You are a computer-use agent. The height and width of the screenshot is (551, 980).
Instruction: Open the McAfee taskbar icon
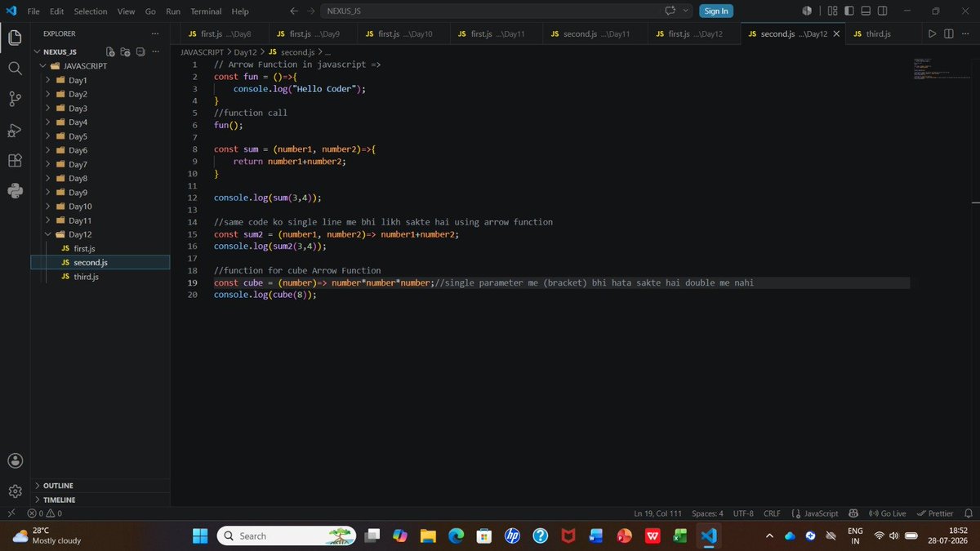tap(568, 535)
